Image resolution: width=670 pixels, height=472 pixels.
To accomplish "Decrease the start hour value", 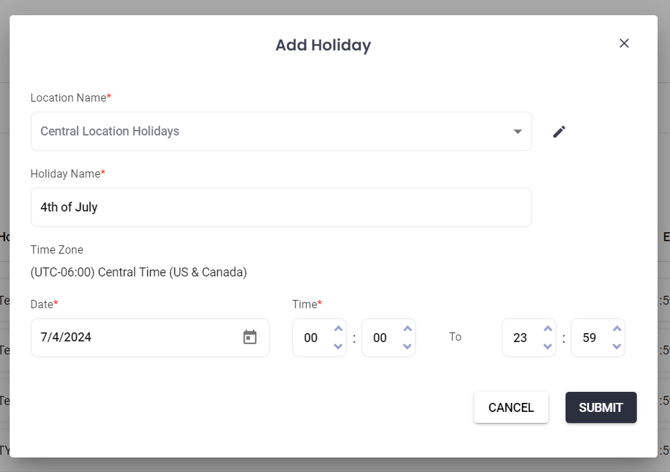I will pyautogui.click(x=338, y=346).
